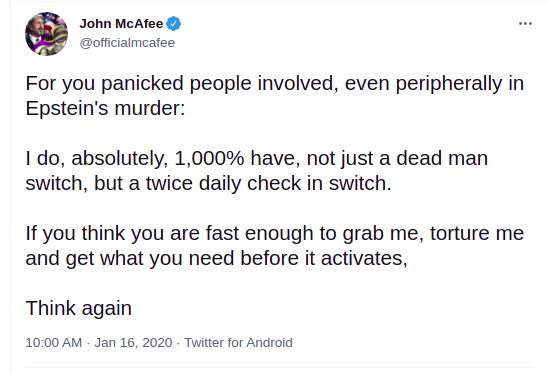This screenshot has width=549, height=373.
Task: Click the line starting 'For you panicked people'
Action: (274, 84)
